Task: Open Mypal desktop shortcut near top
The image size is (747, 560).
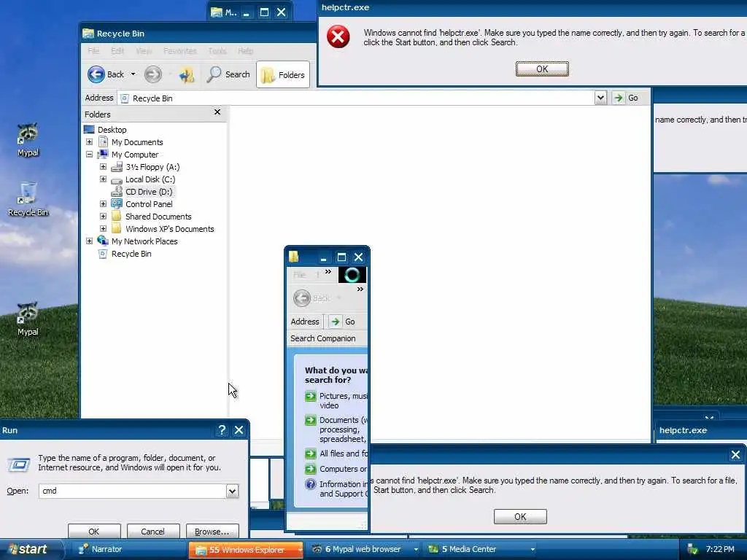Action: pos(28,140)
